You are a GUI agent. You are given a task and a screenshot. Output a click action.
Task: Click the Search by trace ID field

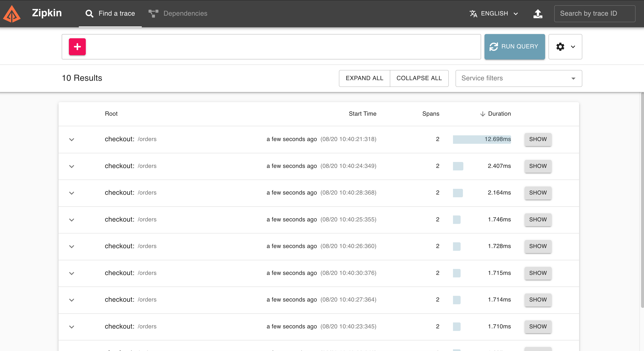(594, 14)
